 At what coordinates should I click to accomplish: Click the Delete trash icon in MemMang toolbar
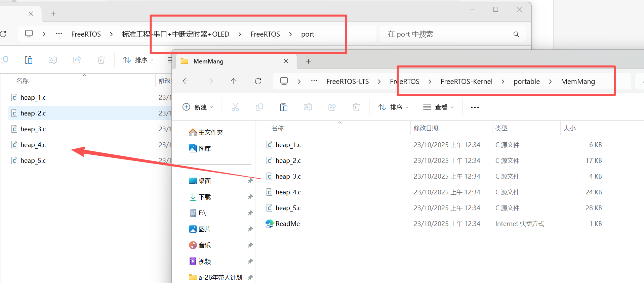[356, 107]
